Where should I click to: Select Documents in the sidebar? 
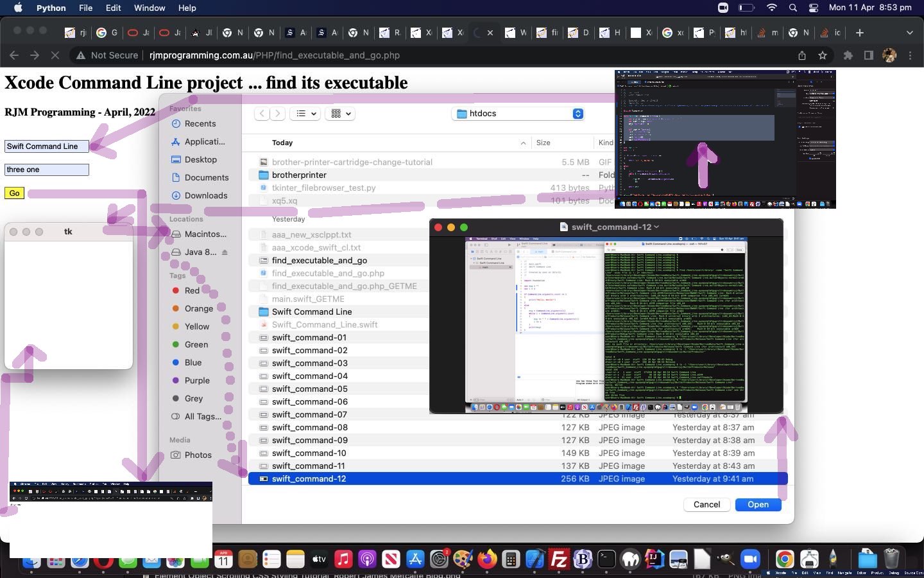206,177
